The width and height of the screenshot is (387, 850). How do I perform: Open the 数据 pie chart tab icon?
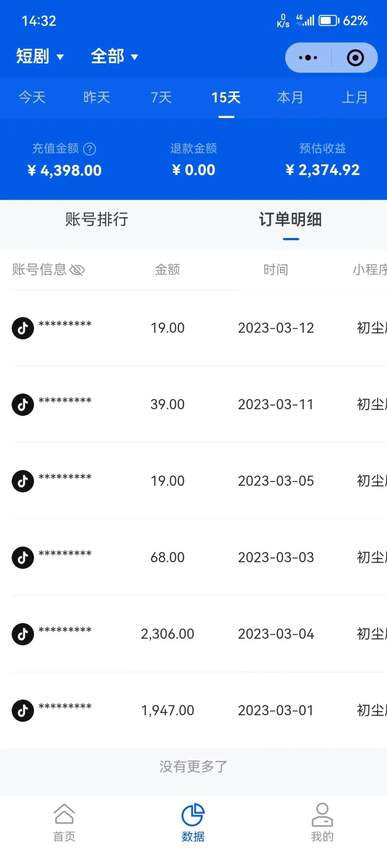(x=193, y=815)
